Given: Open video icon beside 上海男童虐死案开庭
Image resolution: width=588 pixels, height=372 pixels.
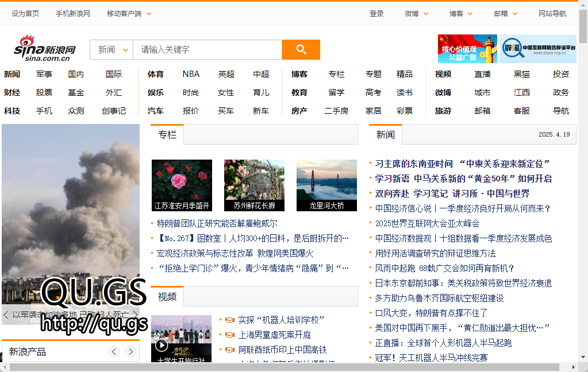Looking at the screenshot, I should click(229, 335).
